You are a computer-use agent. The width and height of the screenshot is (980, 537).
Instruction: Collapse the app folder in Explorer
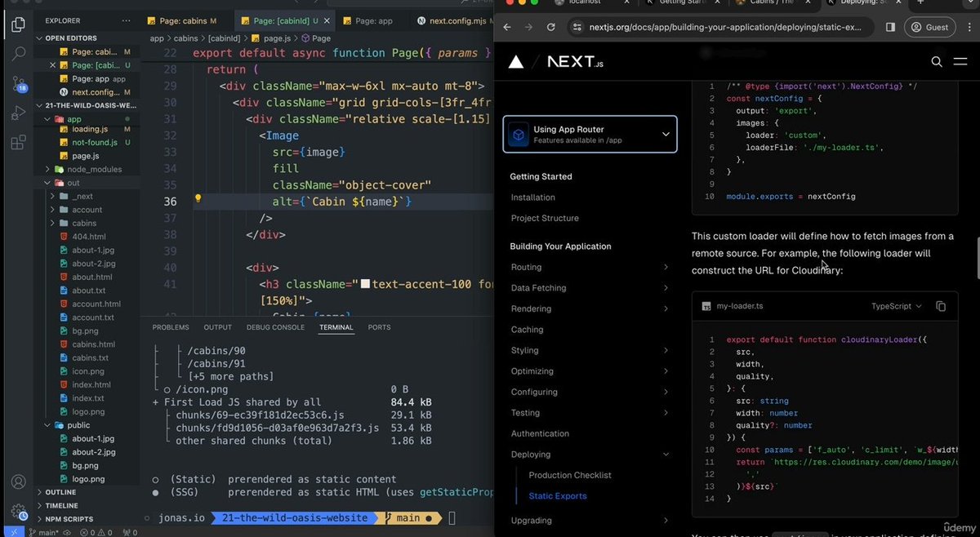[x=73, y=119]
